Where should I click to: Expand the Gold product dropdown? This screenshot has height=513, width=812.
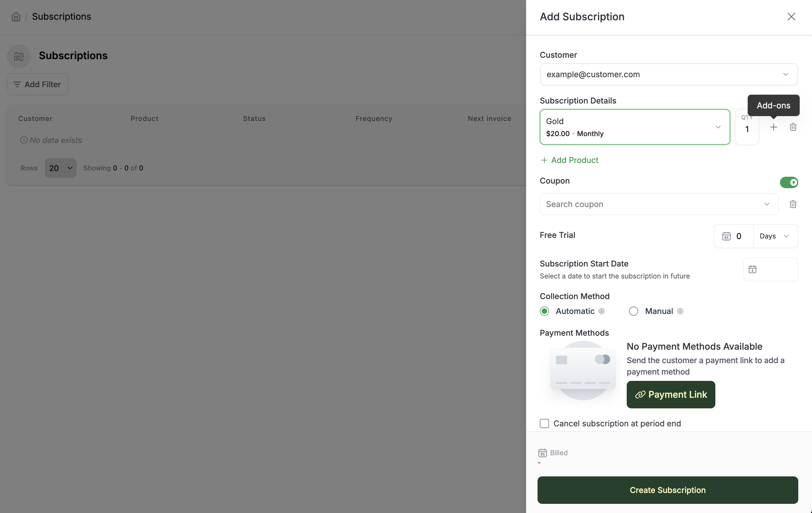[635, 127]
